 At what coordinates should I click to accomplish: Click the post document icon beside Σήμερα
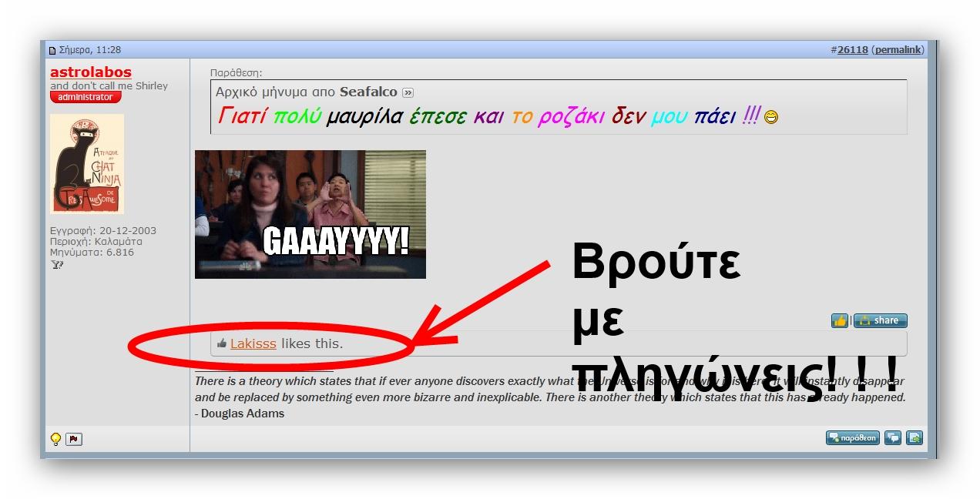click(x=52, y=50)
